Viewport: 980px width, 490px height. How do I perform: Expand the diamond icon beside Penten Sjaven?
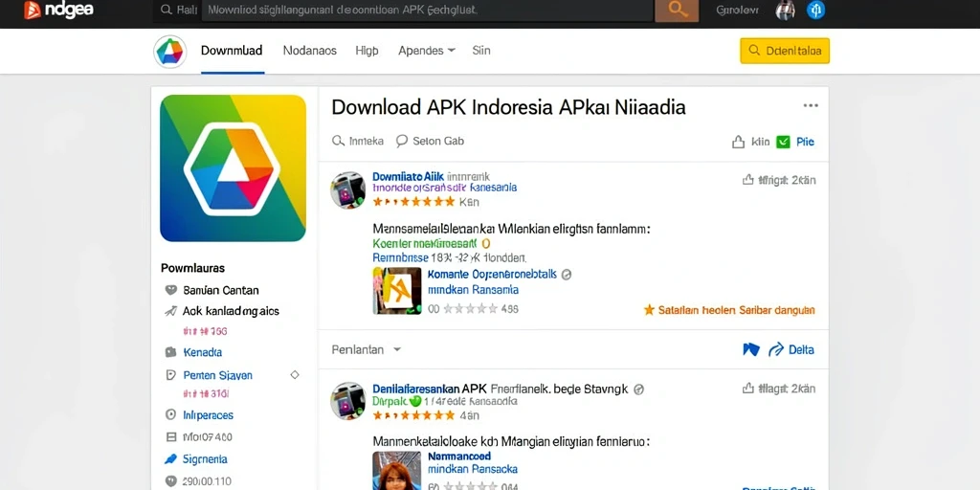click(x=295, y=375)
